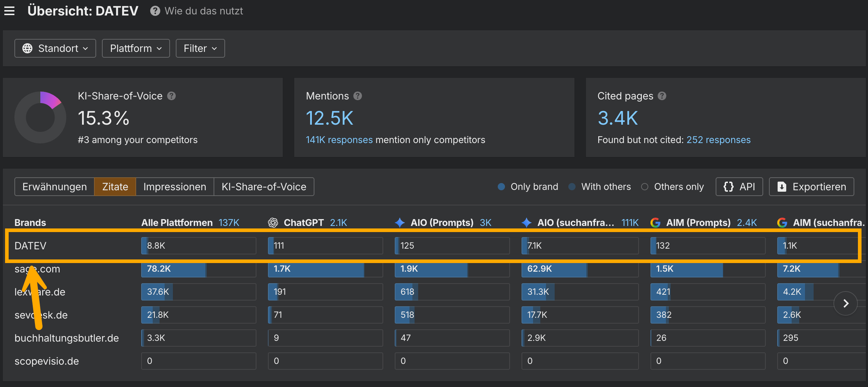Click the KI-Share-of-Voice donut chart

coord(40,117)
